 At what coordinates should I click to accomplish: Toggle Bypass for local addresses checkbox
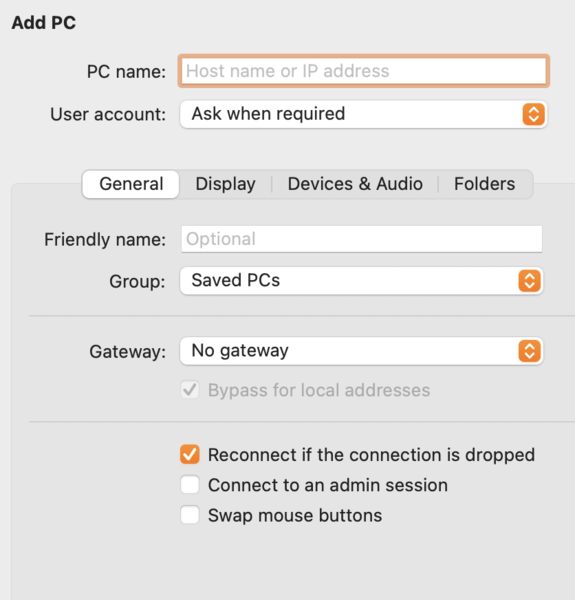(x=190, y=390)
